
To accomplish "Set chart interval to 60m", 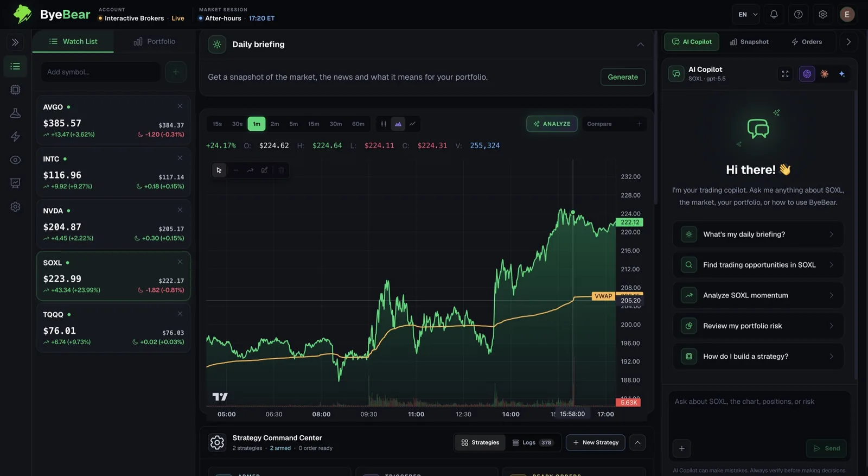I will click(358, 124).
